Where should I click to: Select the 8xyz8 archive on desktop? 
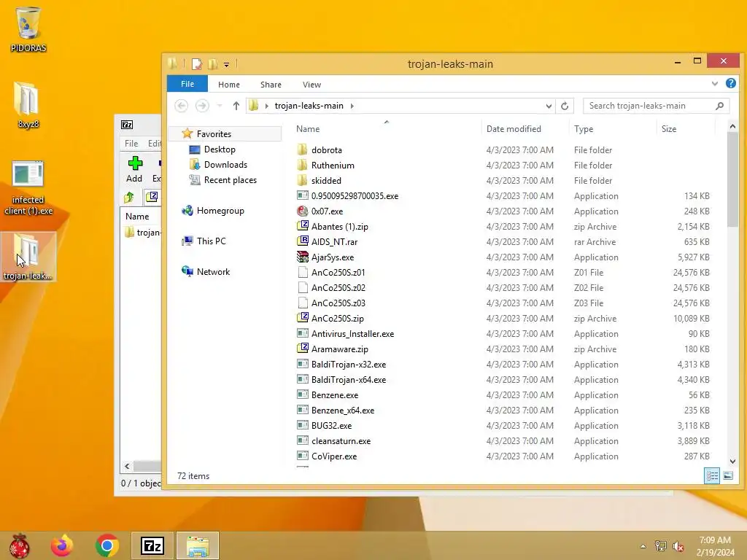[28, 105]
